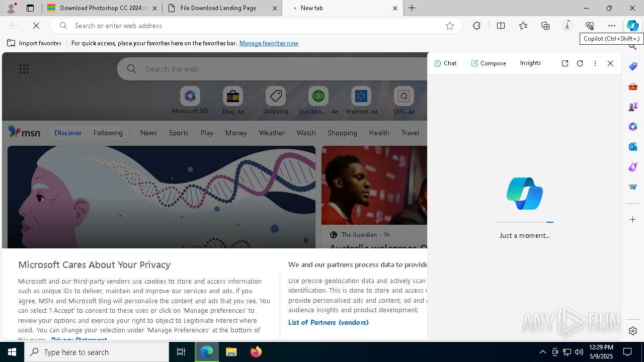
Task: Open the Games sidebar chess icon
Action: tap(633, 107)
